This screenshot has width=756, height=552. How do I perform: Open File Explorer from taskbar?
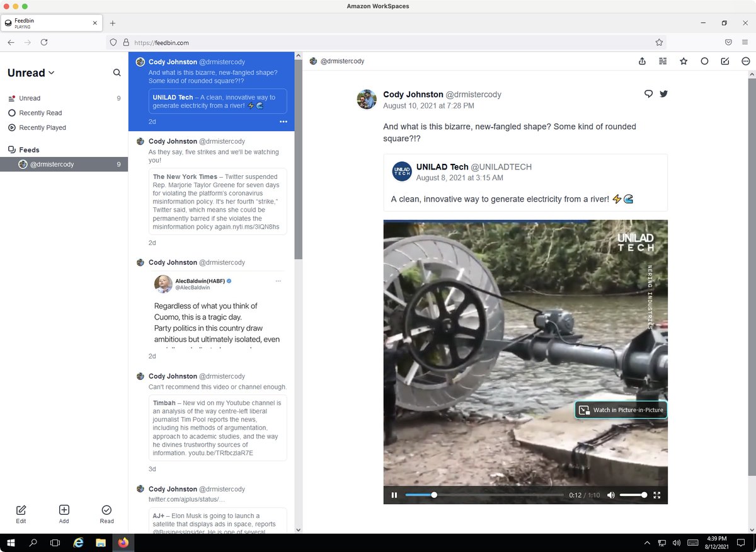[100, 543]
